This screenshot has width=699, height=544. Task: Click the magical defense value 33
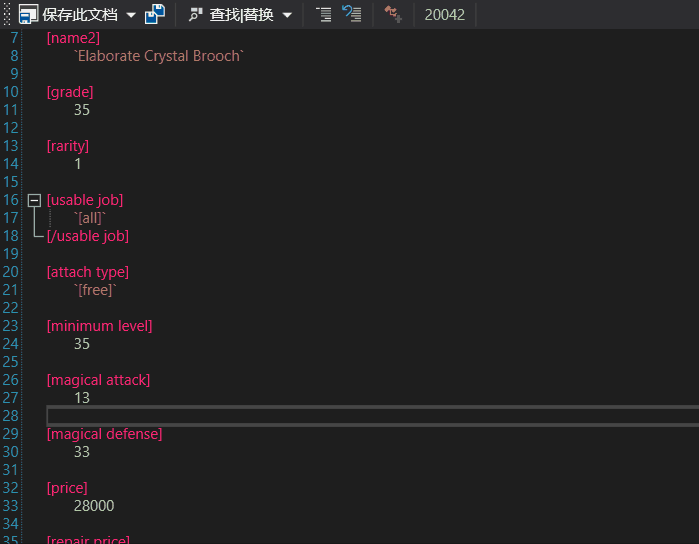(82, 452)
